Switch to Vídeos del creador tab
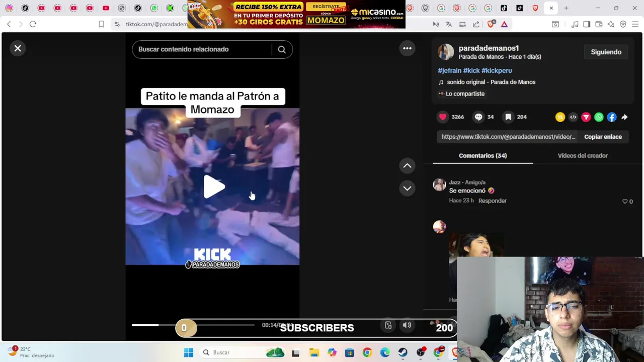 click(x=583, y=155)
